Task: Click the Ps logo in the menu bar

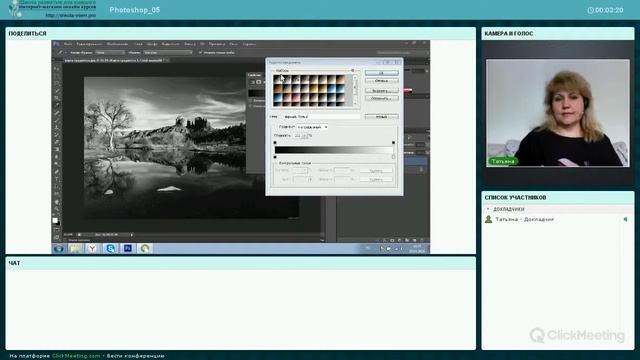Action: coord(56,44)
